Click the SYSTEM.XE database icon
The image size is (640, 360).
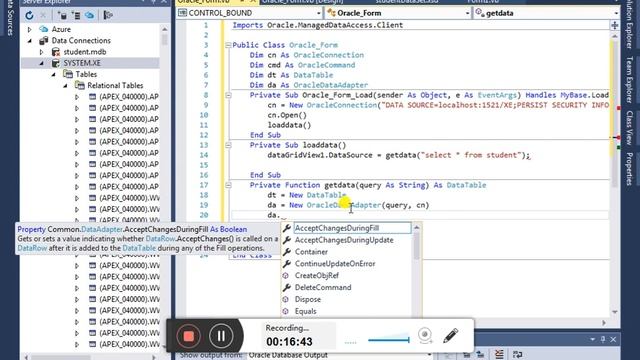coord(56,63)
